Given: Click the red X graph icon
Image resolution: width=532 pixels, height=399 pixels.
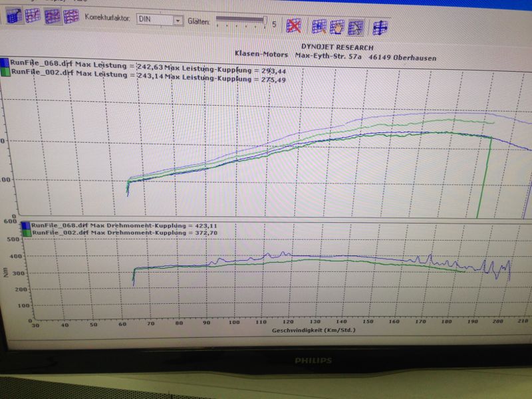Looking at the screenshot, I should pos(294,26).
